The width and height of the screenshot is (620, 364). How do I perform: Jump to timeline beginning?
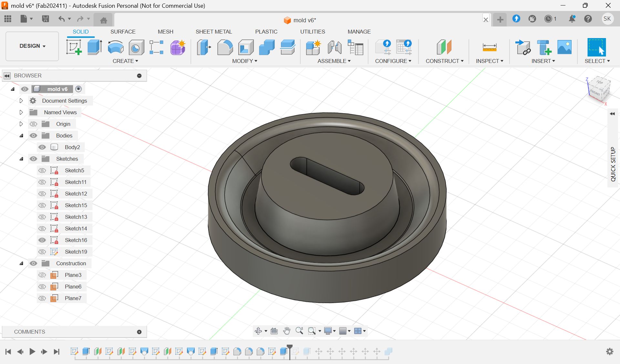[x=8, y=351]
